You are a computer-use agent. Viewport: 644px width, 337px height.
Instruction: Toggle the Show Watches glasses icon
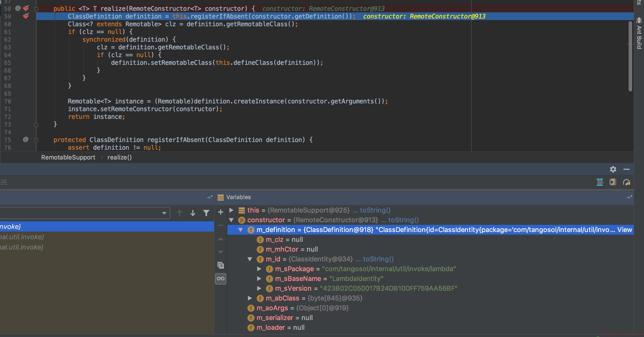tap(221, 279)
